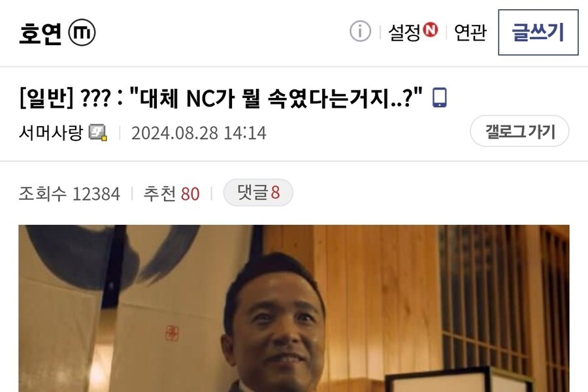Click the 갤로그가기 button

coord(520,131)
